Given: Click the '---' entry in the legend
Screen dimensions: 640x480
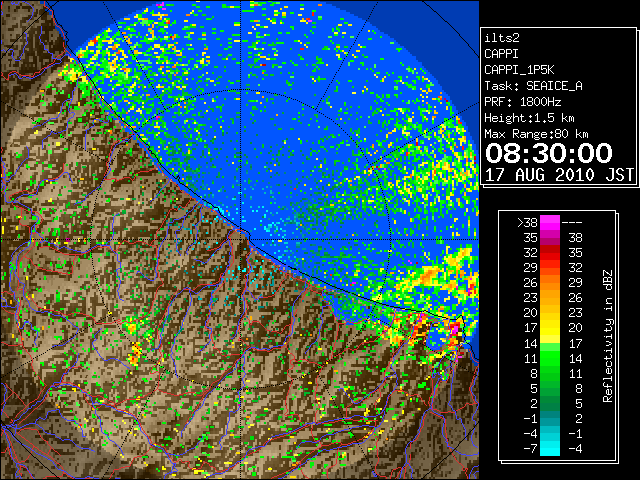Looking at the screenshot, I should [572, 223].
